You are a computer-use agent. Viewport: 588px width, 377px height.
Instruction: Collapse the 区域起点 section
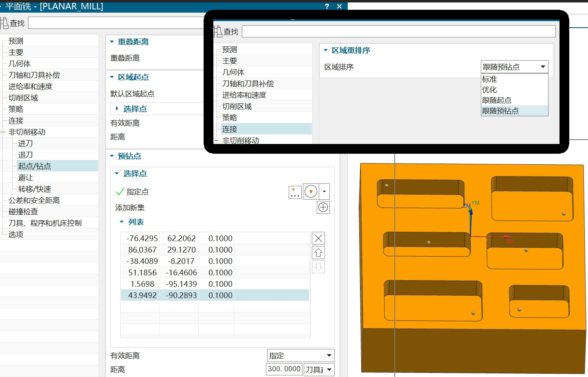[112, 77]
